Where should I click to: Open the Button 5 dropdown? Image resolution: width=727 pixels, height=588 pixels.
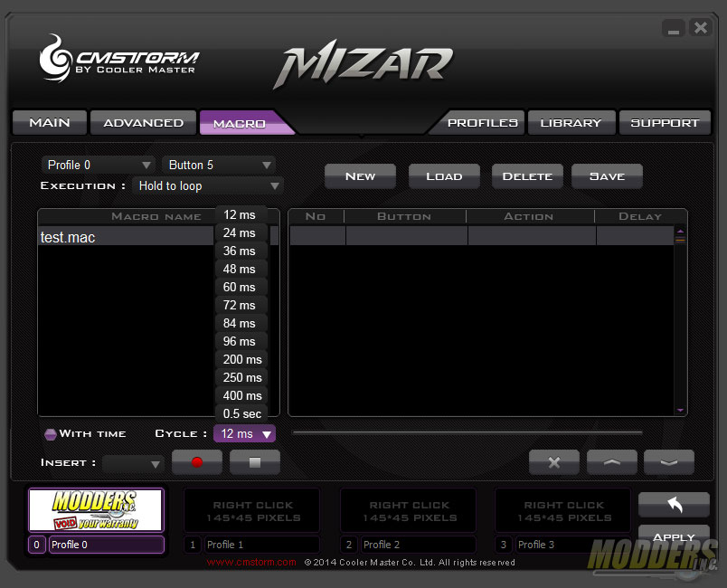(219, 165)
